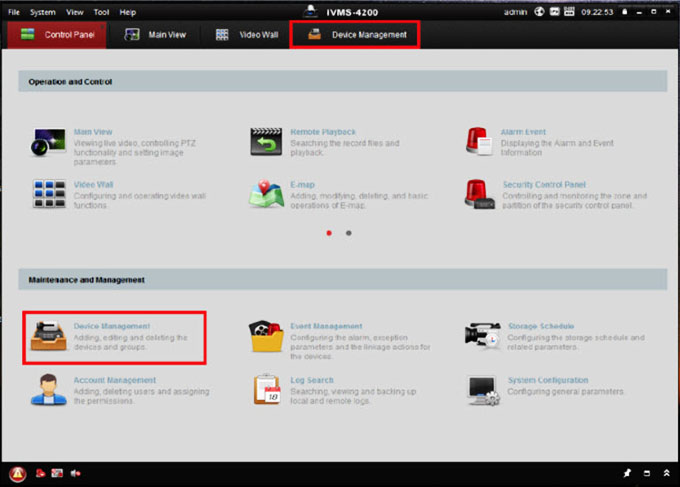
Task: Open the System menu
Action: pyautogui.click(x=42, y=12)
